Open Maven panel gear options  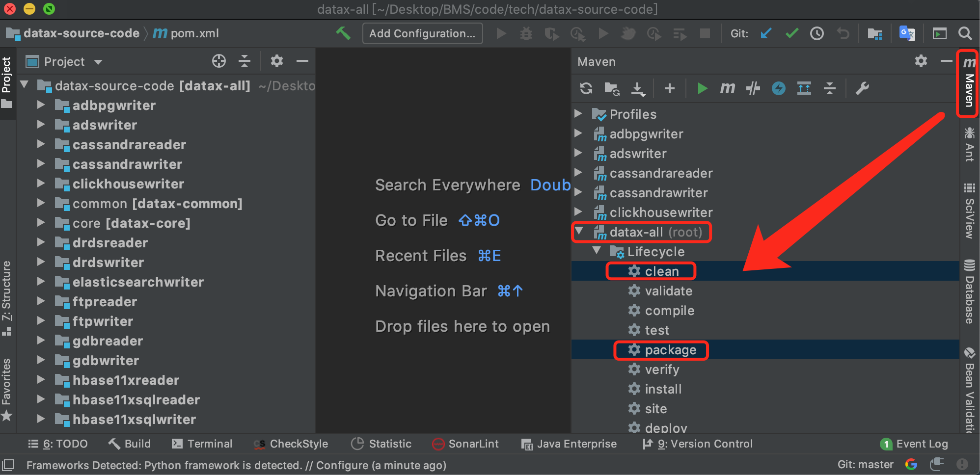pos(921,61)
